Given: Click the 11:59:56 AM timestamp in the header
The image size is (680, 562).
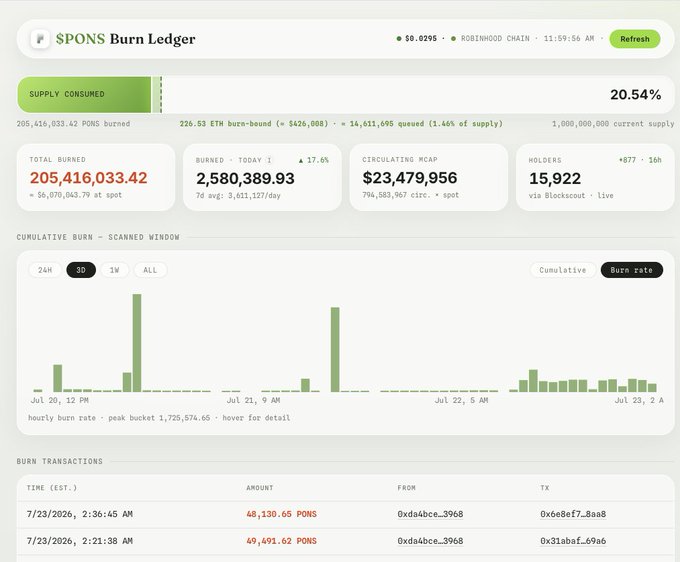Looking at the screenshot, I should [x=569, y=39].
